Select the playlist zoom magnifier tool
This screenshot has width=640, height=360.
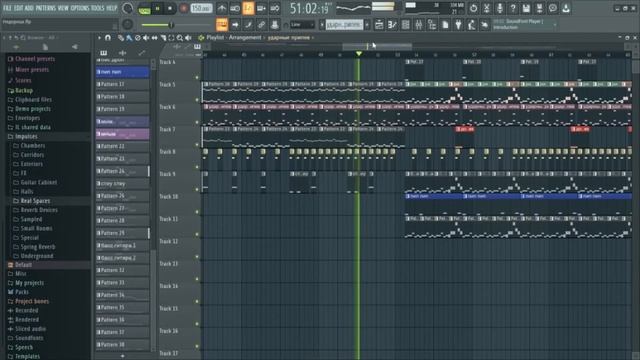tap(180, 38)
